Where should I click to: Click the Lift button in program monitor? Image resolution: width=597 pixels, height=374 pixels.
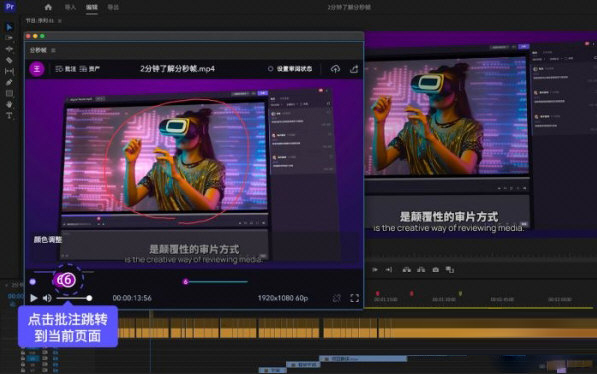407,270
